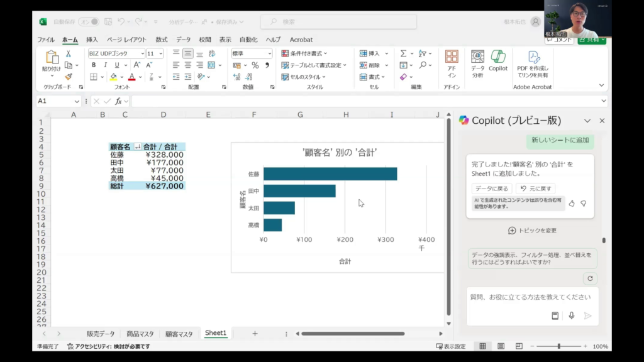Click the microphone icon in Copilot input

point(571,315)
